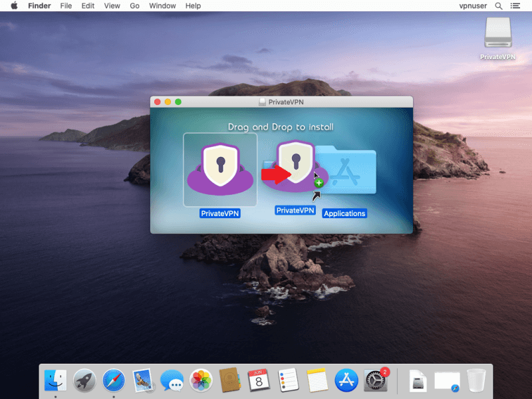Click the vpnuser account menu
Viewport: 532px width, 399px height.
click(473, 6)
